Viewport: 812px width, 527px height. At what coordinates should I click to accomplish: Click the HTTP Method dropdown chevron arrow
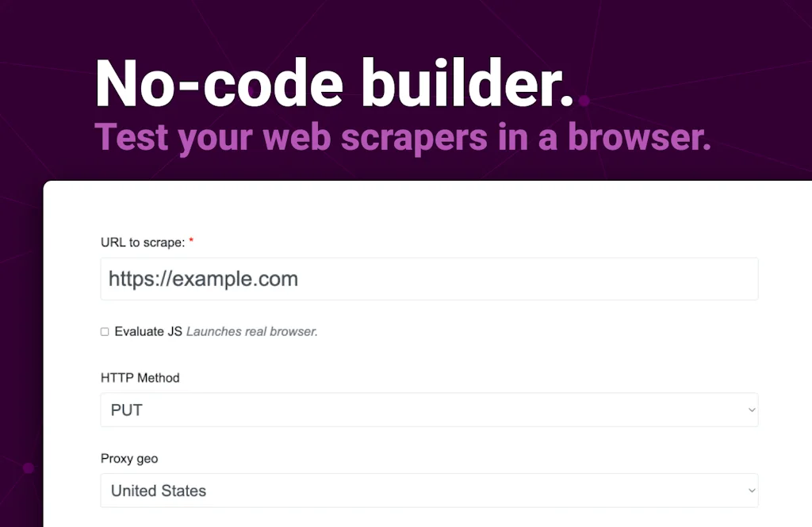[x=751, y=410]
